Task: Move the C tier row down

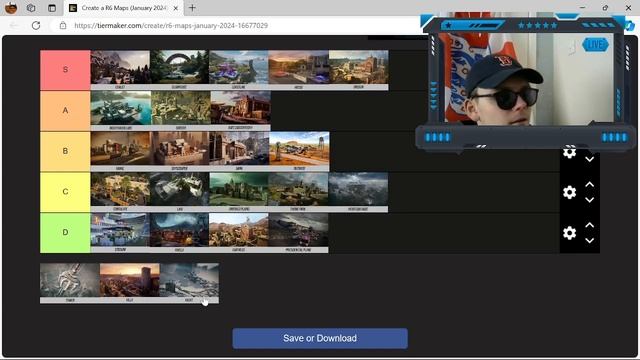Action: [x=589, y=200]
